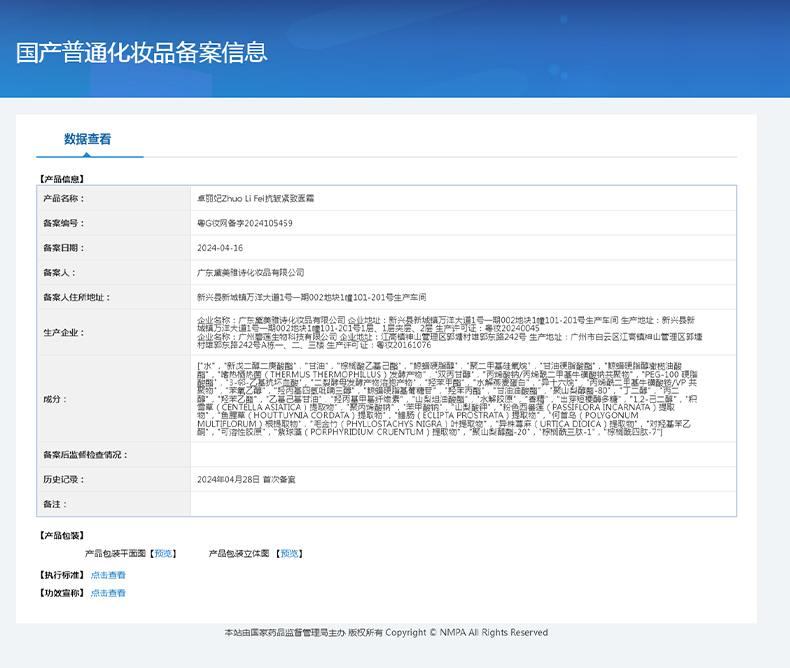Screen dimensions: 790x668
Task: Select product name 卓丽妃Zhuo Li Fei抗皱紧致面霜
Action: click(256, 199)
